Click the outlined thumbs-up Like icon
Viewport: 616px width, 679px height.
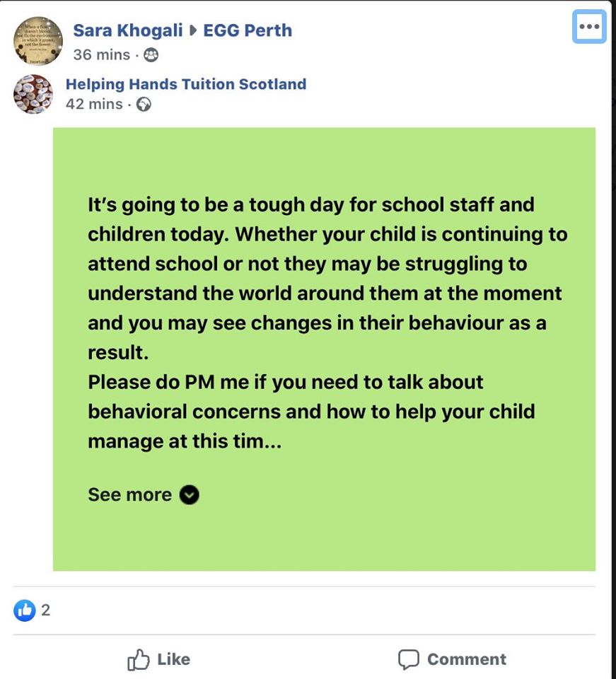pos(138,660)
